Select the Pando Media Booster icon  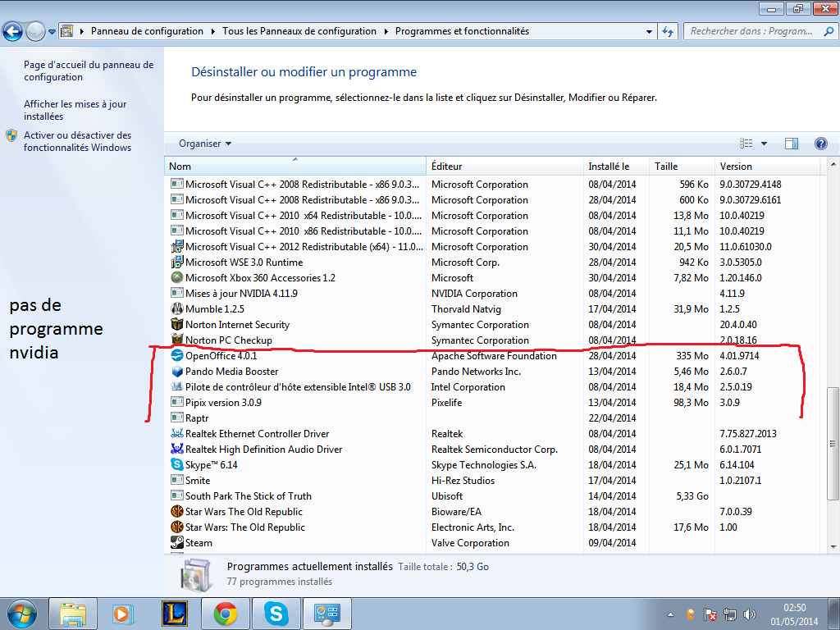[177, 371]
